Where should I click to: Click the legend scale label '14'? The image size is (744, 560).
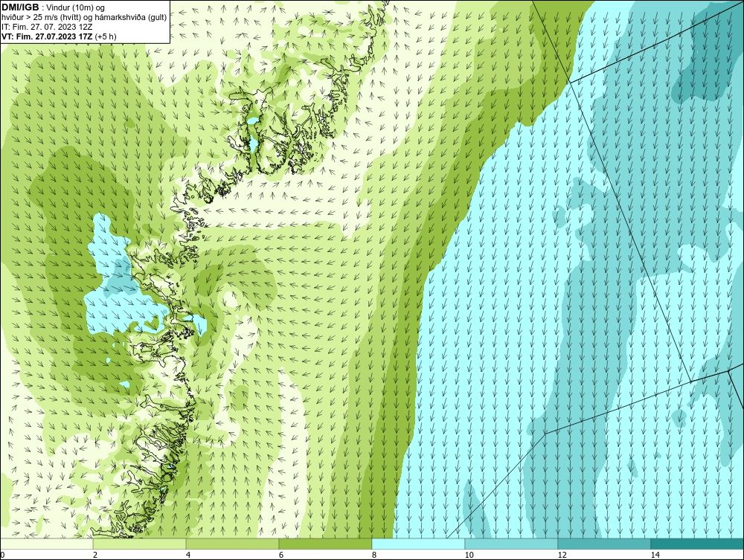click(655, 555)
